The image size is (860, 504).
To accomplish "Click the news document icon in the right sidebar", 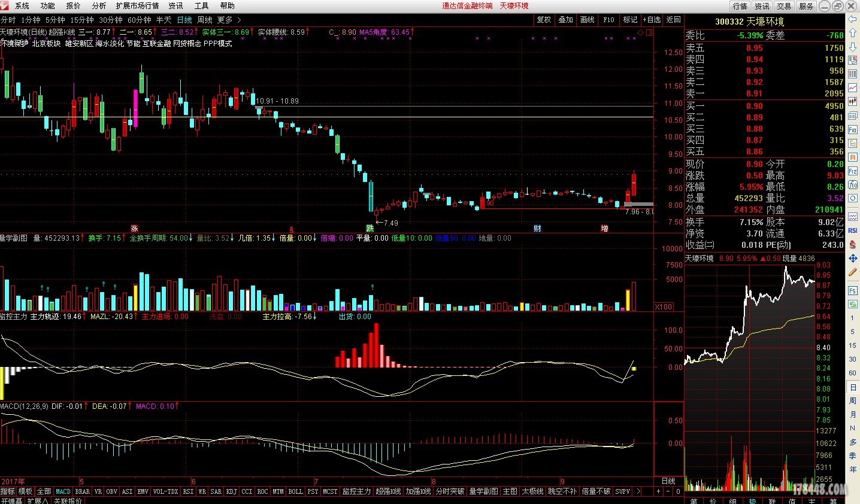I will 853,116.
